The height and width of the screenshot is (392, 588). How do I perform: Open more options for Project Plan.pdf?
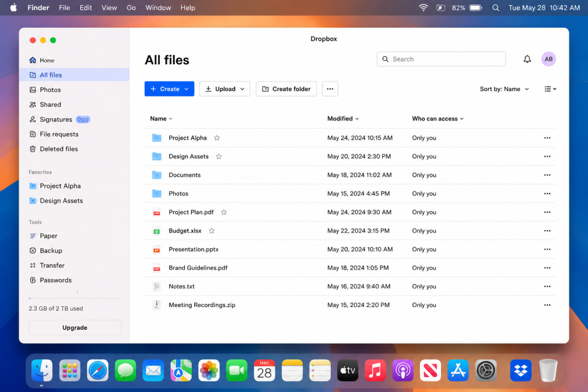[x=547, y=212]
